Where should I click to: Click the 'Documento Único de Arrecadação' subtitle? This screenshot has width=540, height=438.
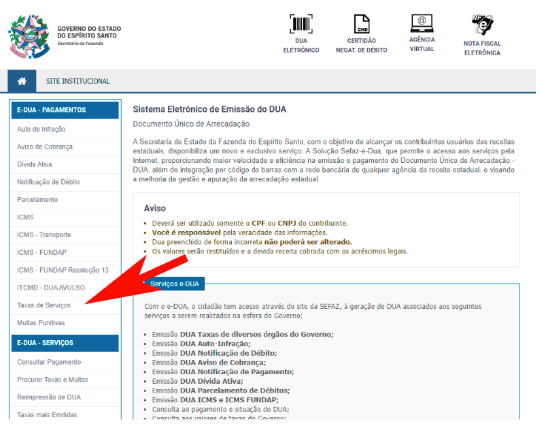click(191, 124)
